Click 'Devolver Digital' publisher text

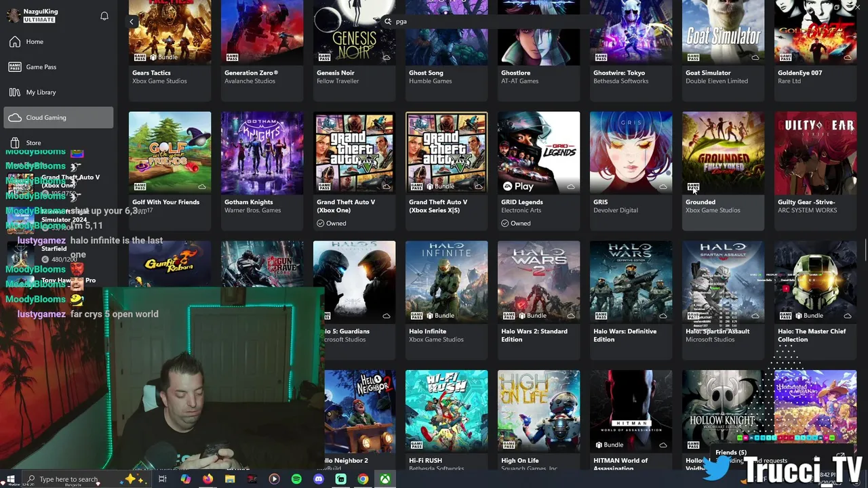pyautogui.click(x=615, y=210)
